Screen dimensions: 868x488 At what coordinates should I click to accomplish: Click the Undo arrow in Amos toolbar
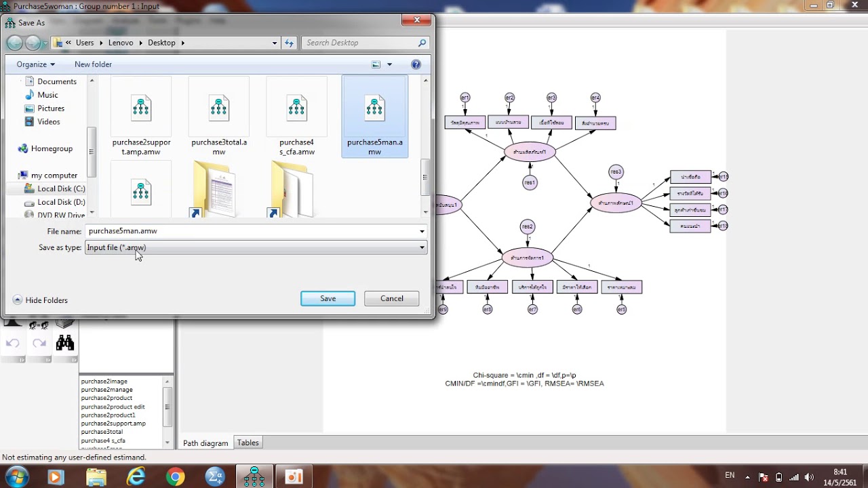(12, 343)
